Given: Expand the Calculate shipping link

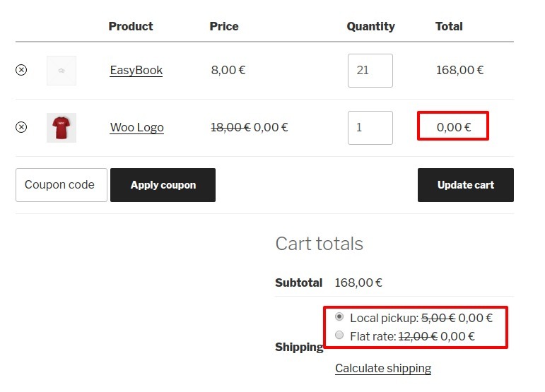Looking at the screenshot, I should pyautogui.click(x=383, y=369).
